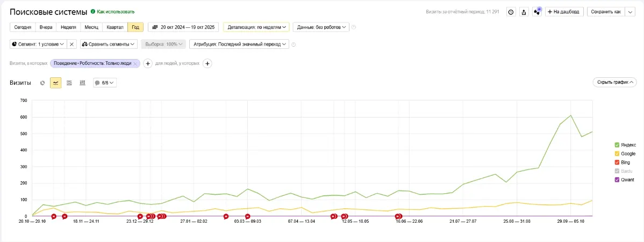Click annotation marker just left of 12.05 — 18.05
The width and height of the screenshot is (644, 242).
click(x=344, y=216)
